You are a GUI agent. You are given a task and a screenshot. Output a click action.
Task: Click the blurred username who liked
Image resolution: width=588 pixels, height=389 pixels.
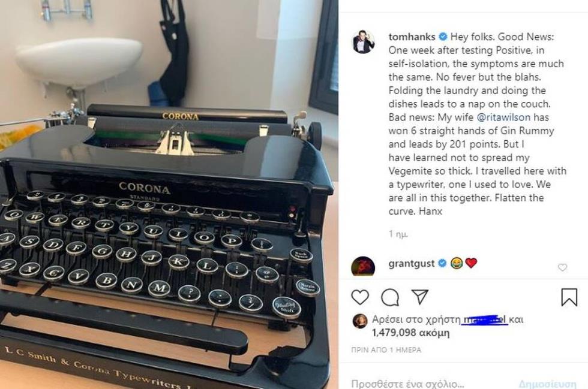(x=484, y=319)
